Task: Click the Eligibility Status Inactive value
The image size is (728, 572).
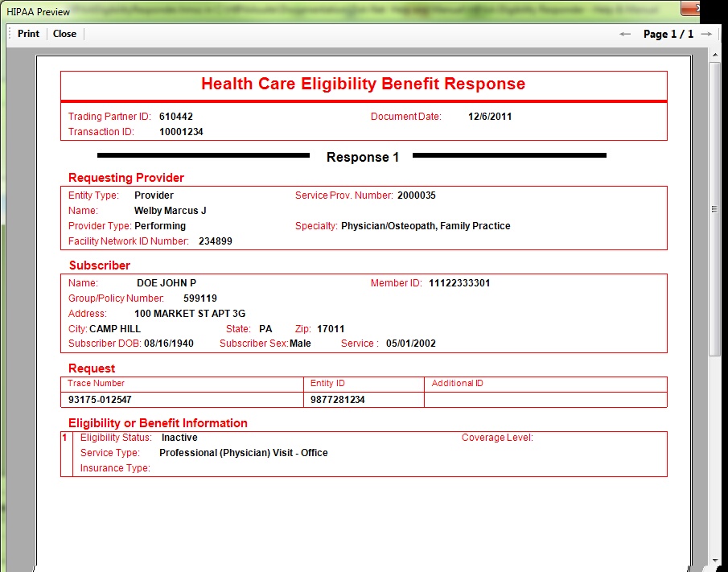Action: [x=179, y=437]
